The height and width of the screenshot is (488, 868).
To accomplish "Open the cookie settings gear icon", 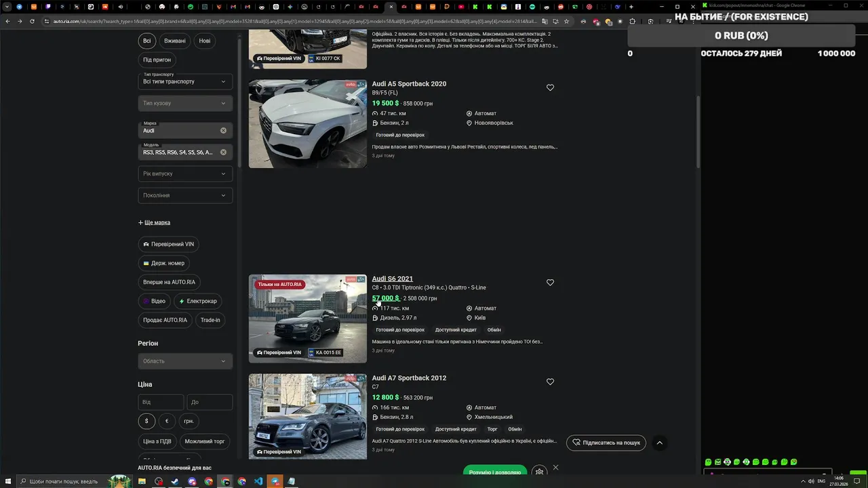I will (x=539, y=472).
